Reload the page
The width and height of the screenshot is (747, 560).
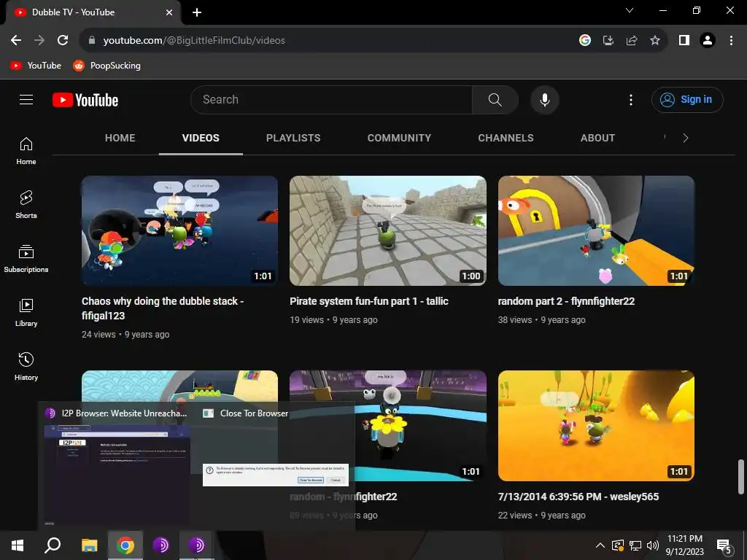[63, 40]
